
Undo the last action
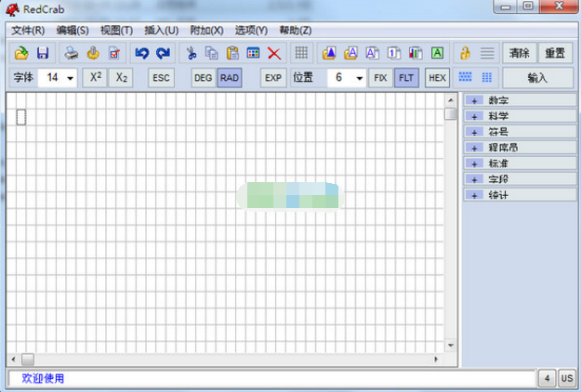click(142, 53)
